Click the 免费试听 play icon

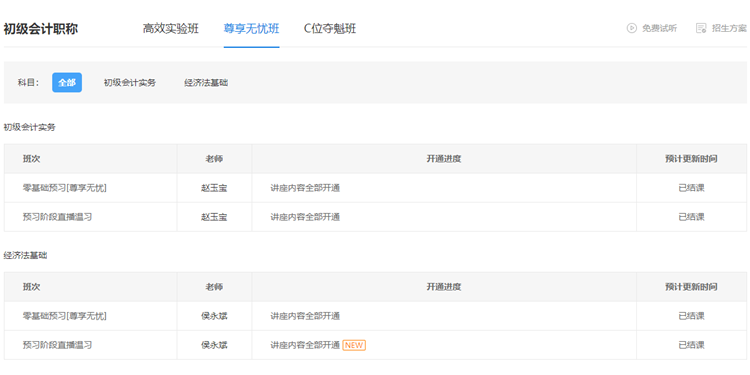pos(631,28)
